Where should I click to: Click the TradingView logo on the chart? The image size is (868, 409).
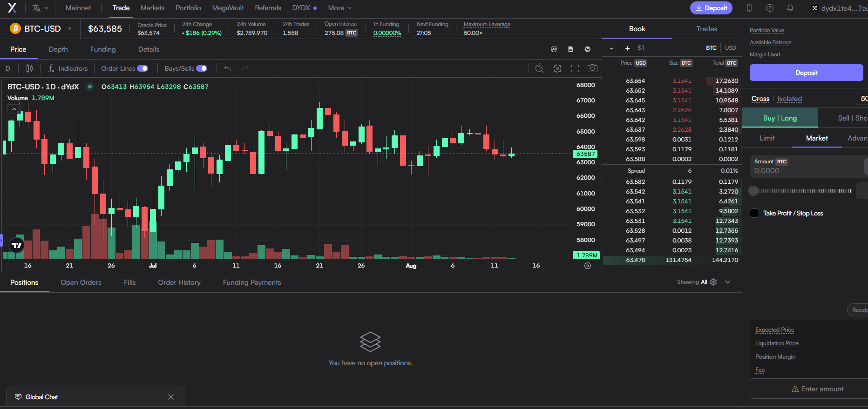pos(16,245)
